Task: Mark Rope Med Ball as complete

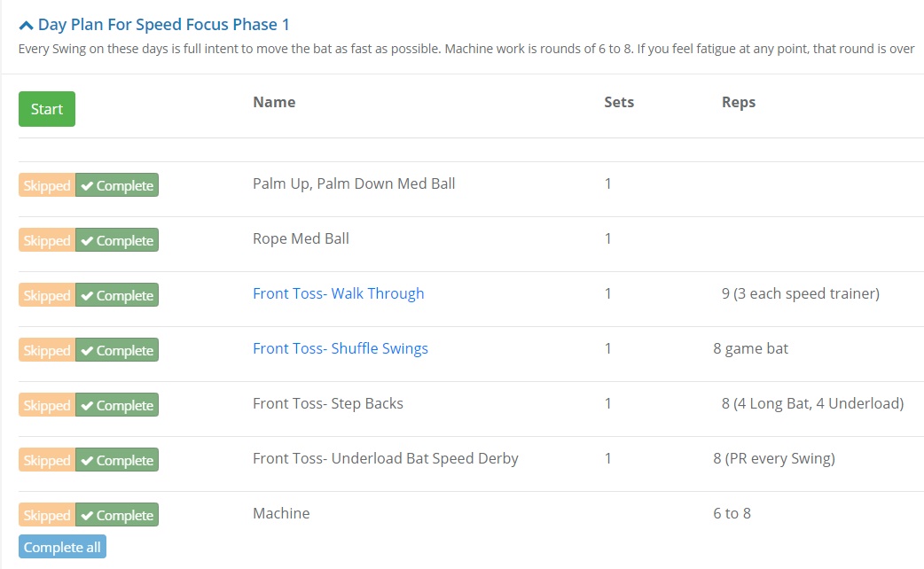Action: click(117, 240)
